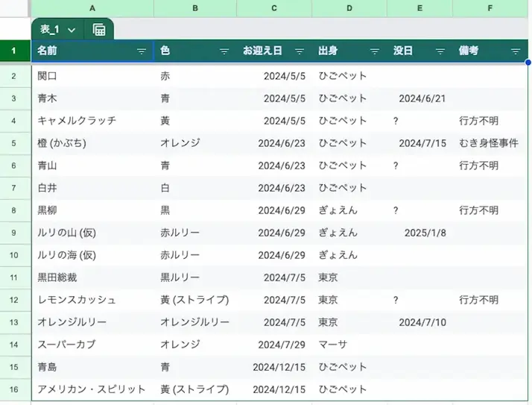Viewport: 532px width, 405px height.
Task: Select column A header
Action: click(92, 8)
